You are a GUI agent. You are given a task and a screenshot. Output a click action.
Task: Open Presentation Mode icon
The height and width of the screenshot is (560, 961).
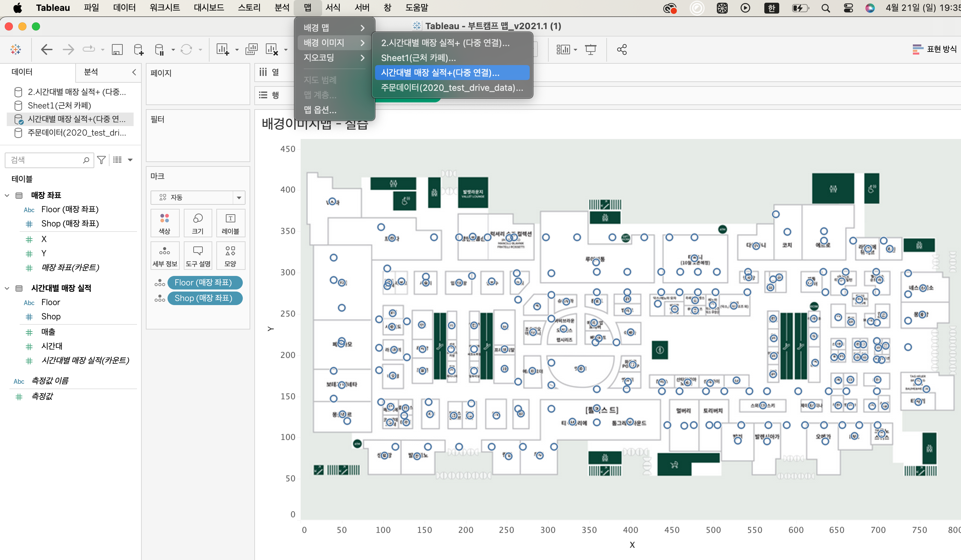590,49
